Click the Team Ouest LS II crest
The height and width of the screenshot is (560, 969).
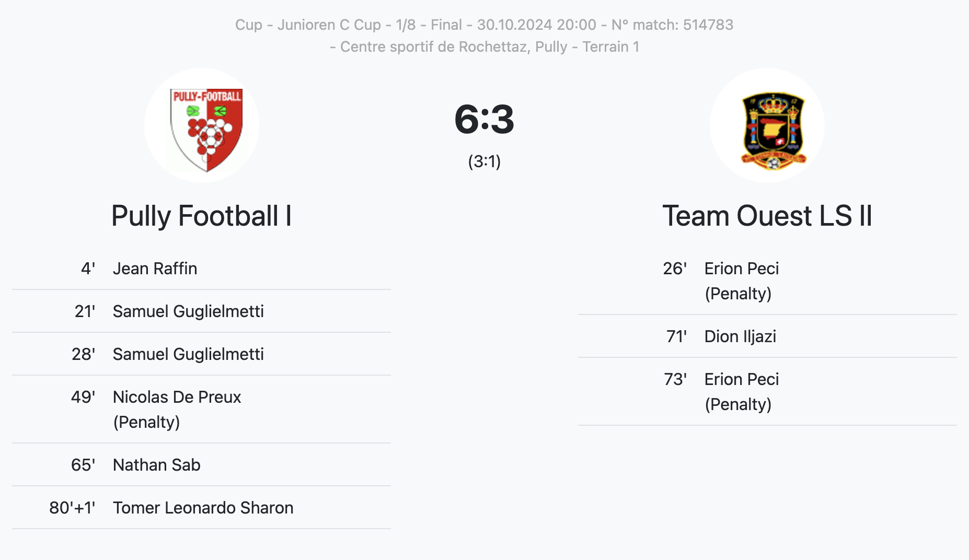click(767, 125)
